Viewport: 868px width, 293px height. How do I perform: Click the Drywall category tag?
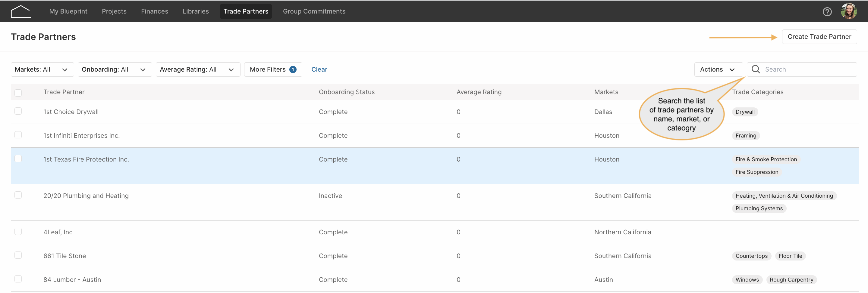[745, 112]
